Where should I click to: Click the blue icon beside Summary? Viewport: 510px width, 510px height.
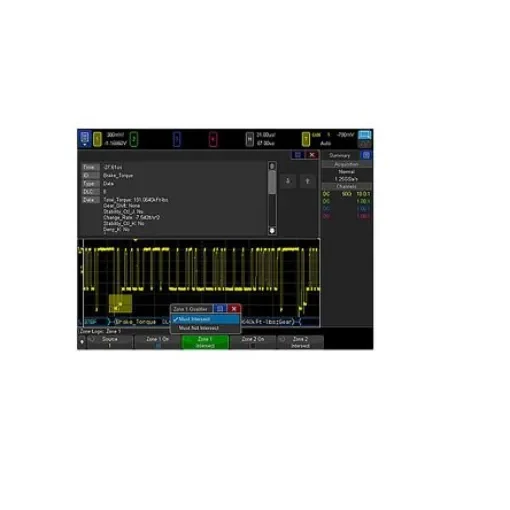point(366,155)
